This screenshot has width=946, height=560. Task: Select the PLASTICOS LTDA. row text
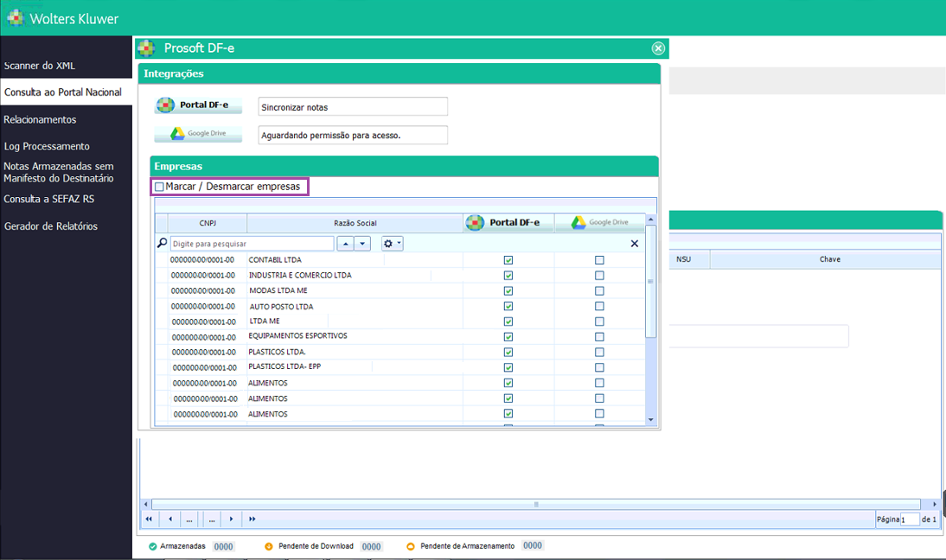277,352
